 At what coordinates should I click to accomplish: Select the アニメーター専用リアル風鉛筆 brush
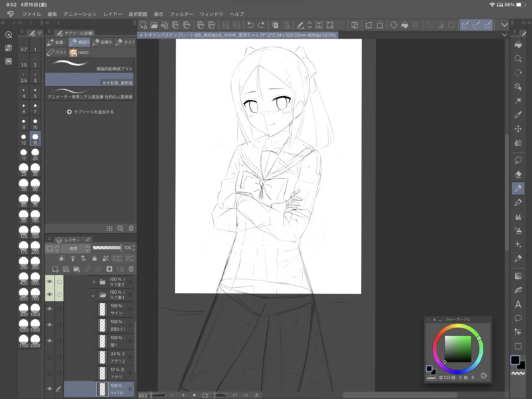click(x=89, y=93)
